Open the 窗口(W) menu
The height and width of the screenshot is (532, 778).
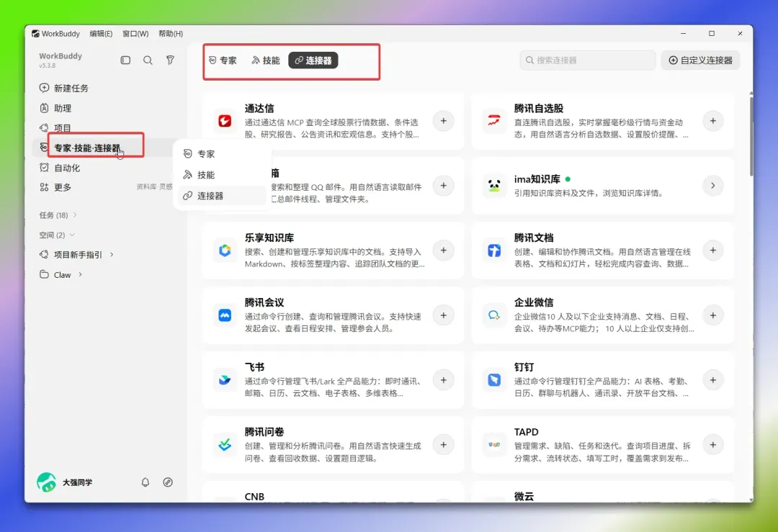135,34
